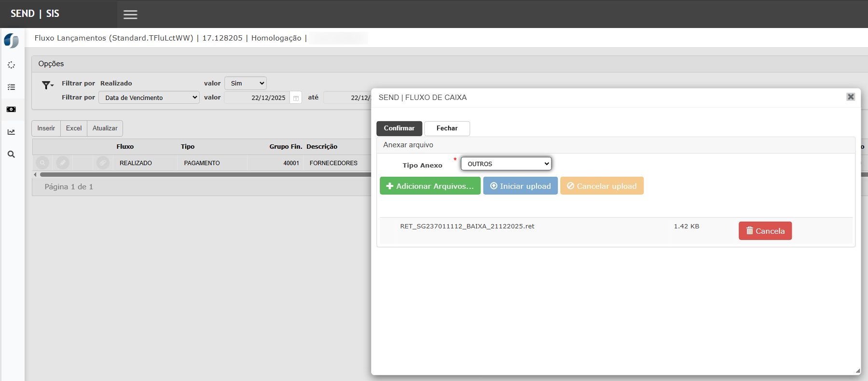Click the magnifier search icon in sidebar
The image size is (868, 381).
click(x=11, y=155)
